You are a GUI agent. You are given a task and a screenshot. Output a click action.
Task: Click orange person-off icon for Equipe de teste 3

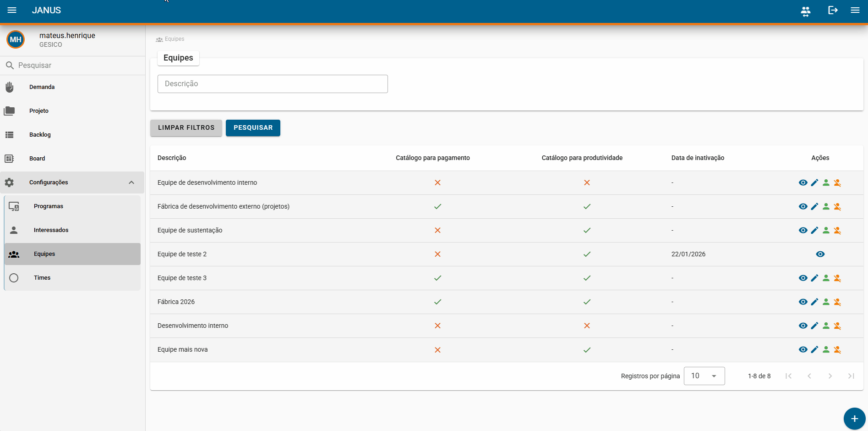point(837,278)
